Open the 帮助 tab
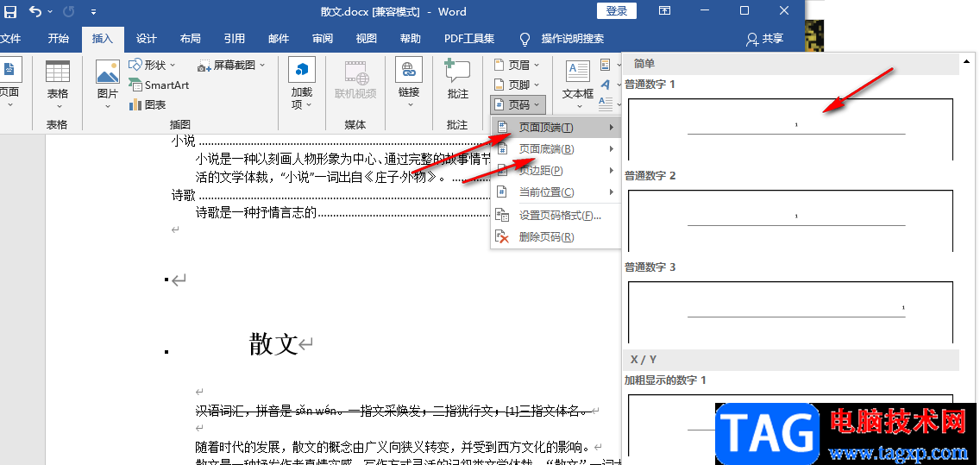The width and height of the screenshot is (980, 465). click(x=411, y=39)
